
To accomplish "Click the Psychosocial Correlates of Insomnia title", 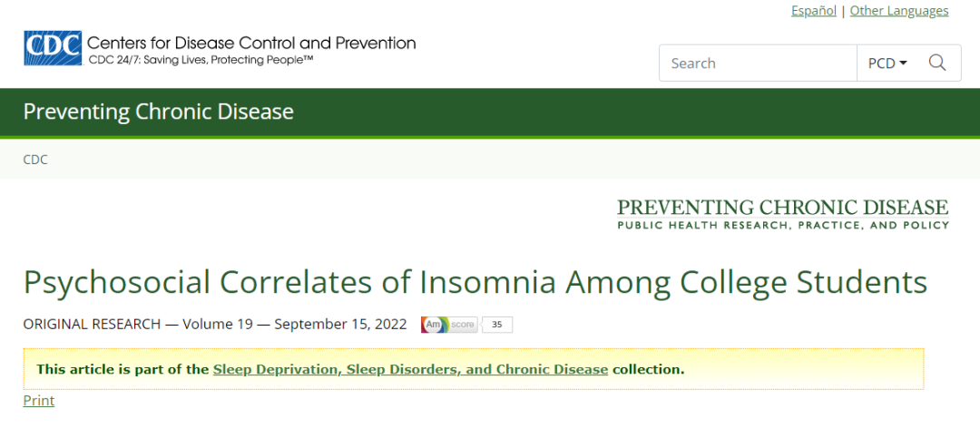I will [475, 282].
